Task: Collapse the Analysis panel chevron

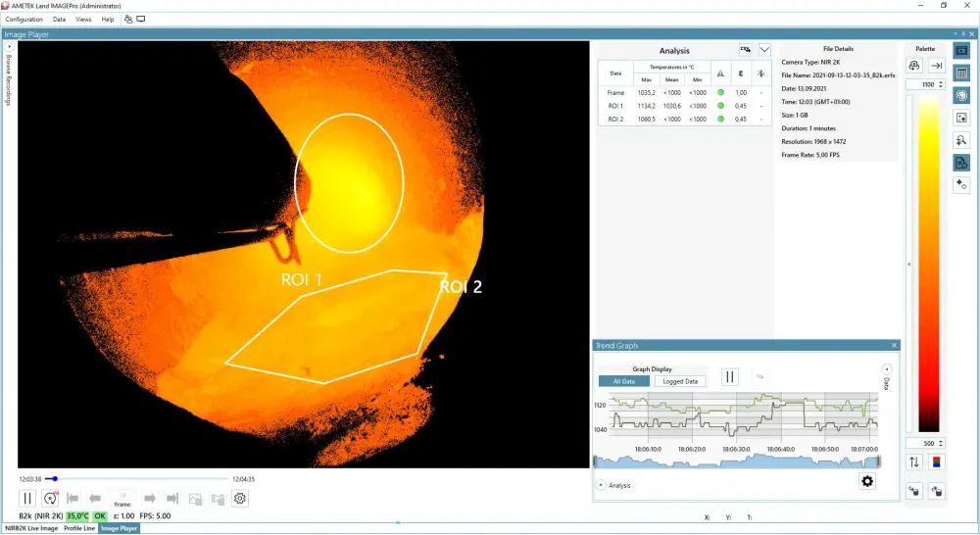Action: point(765,50)
